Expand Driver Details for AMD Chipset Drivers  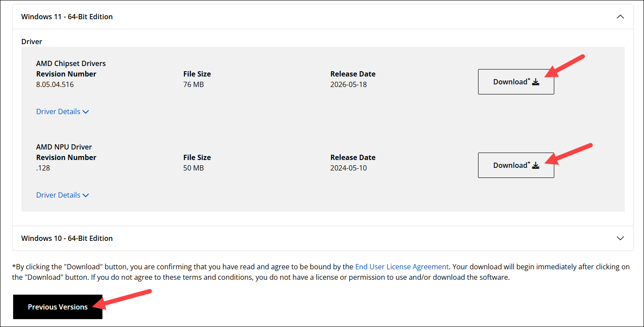click(x=63, y=111)
